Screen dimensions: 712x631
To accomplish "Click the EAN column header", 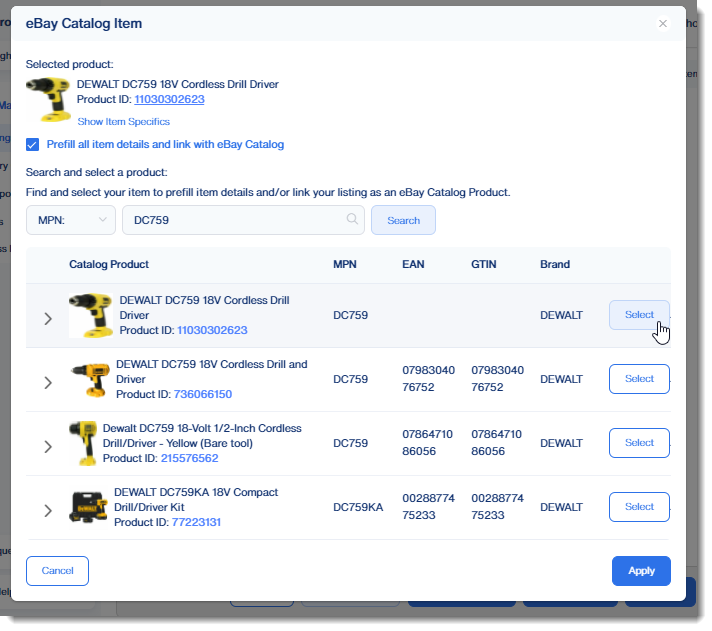I will point(413,264).
